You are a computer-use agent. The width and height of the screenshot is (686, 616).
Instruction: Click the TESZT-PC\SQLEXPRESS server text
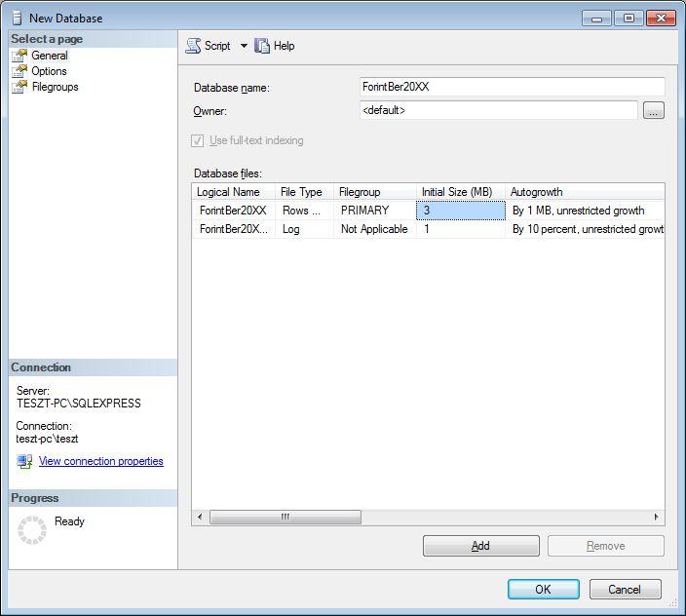coord(79,403)
